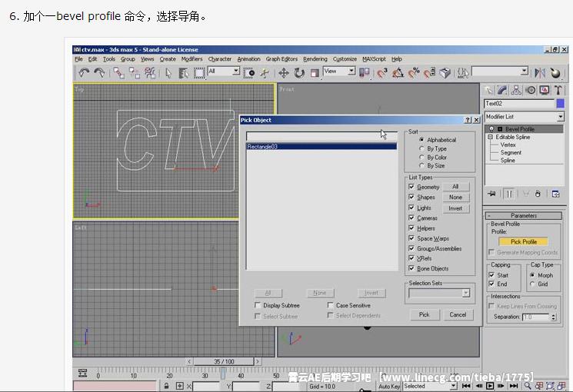Toggle the 3D Snap magnet icon
Viewport: 573px width, 392px height.
point(382,73)
